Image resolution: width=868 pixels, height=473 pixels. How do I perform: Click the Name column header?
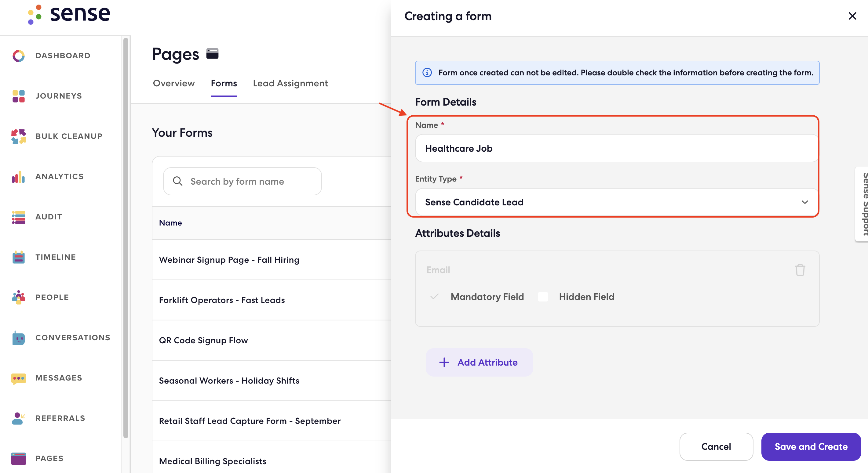tap(170, 223)
